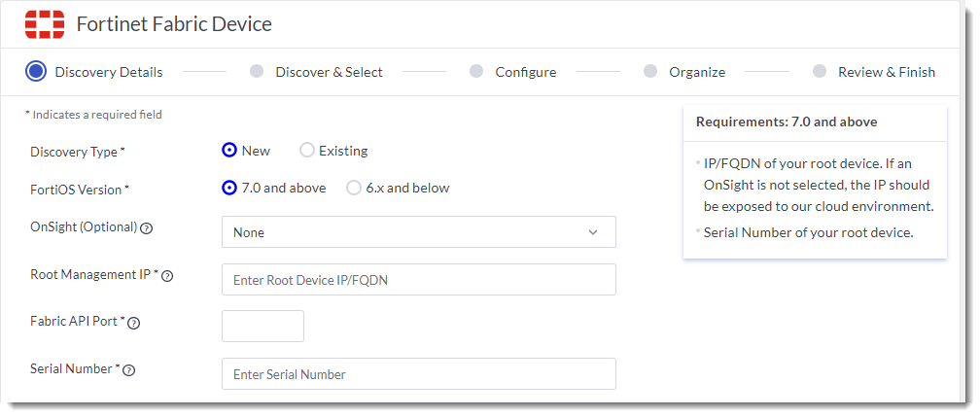Click the Root Management IP help icon
This screenshot has width=980, height=417.
tap(167, 276)
